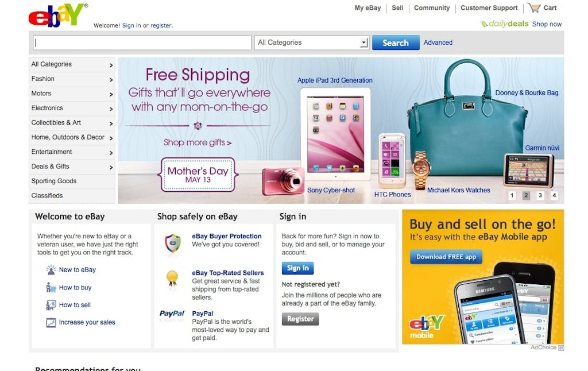Click the New to eBay icon
The image size is (588, 371).
(51, 269)
